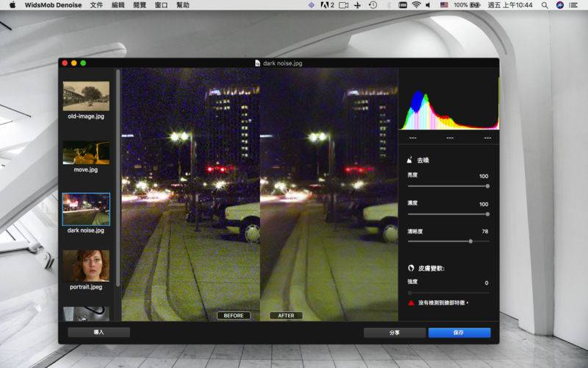Open Spotlight search magnifier
This screenshot has width=588, height=368.
click(x=545, y=5)
